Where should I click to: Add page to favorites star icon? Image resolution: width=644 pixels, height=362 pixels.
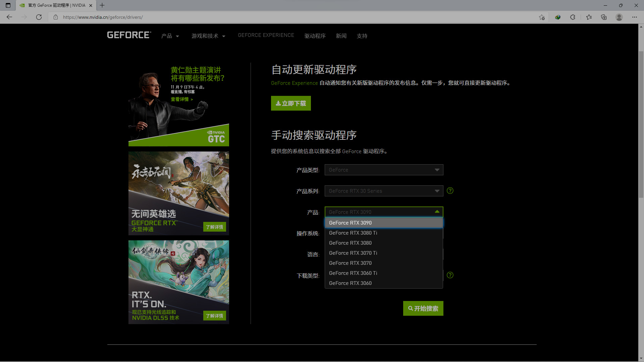[542, 17]
